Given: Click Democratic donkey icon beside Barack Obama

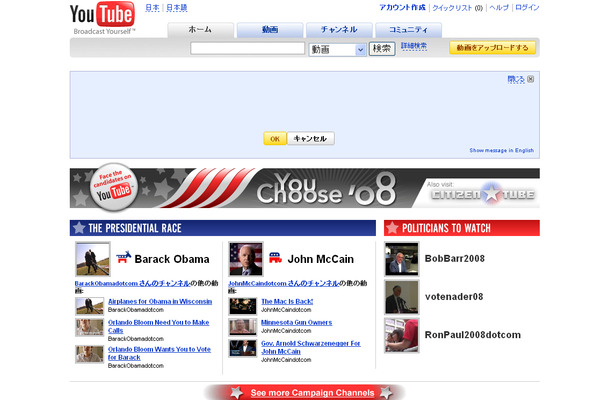Looking at the screenshot, I should 124,258.
